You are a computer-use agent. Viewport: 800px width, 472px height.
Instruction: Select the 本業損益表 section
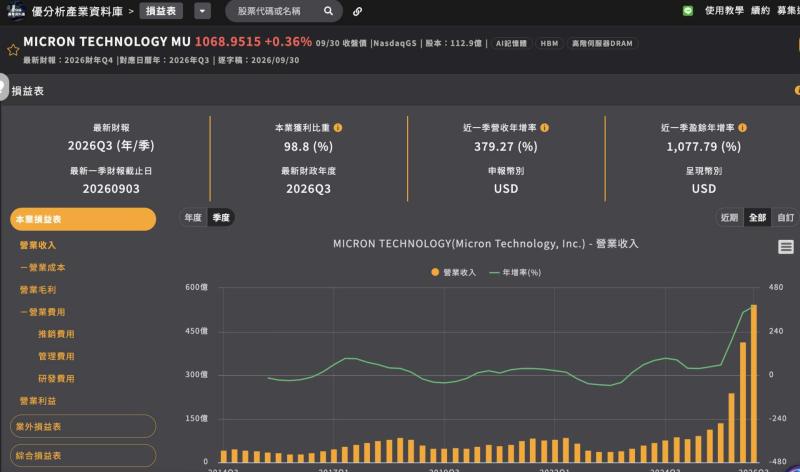(x=83, y=219)
